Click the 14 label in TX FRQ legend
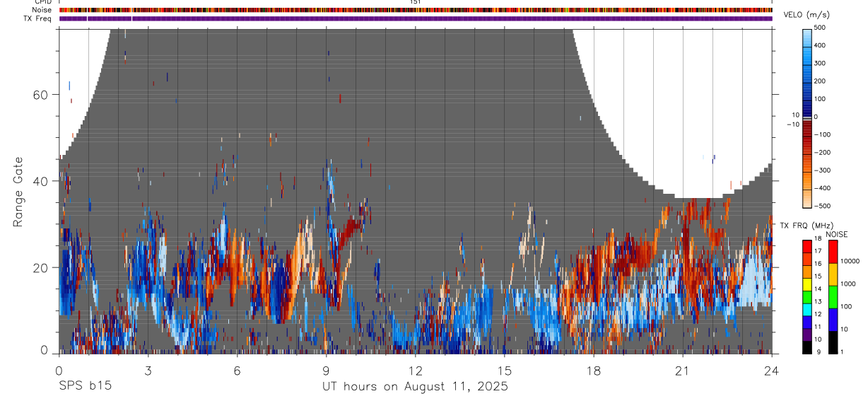The image size is (868, 401). coord(819,289)
